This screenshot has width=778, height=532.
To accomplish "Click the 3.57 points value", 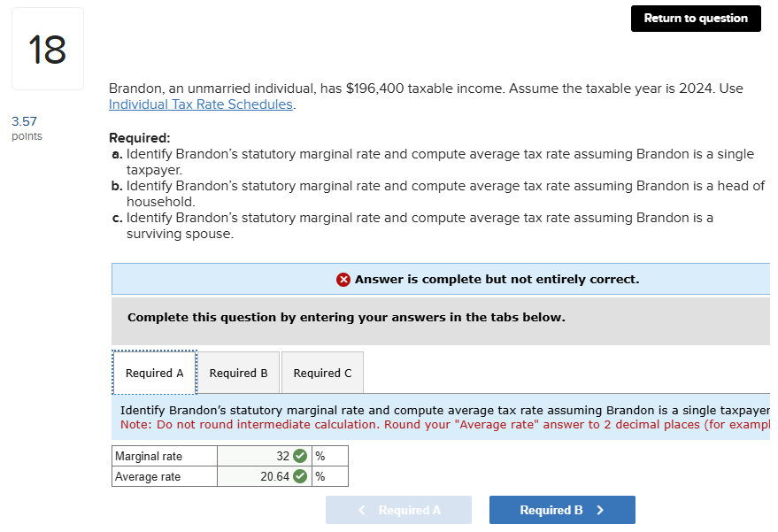I will (24, 121).
